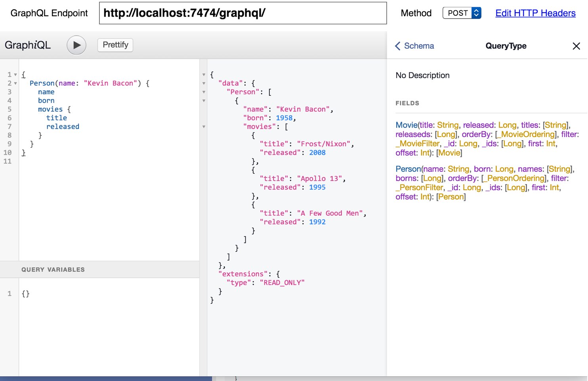Click the released value 1992
588x381 pixels.
317,222
